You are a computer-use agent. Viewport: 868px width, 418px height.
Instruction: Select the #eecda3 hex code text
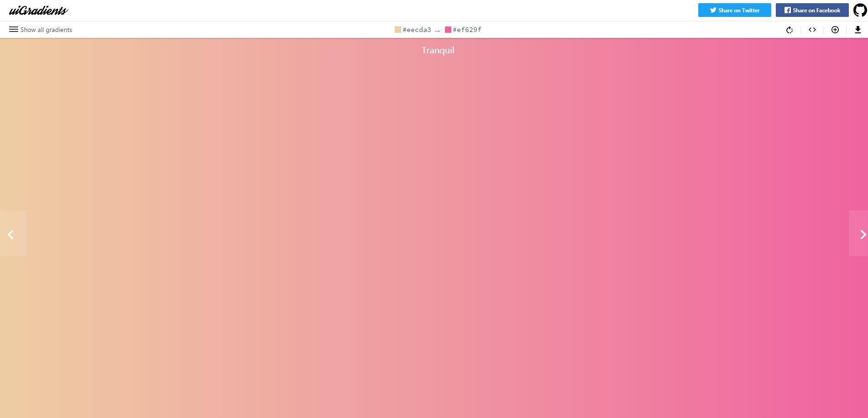point(417,30)
